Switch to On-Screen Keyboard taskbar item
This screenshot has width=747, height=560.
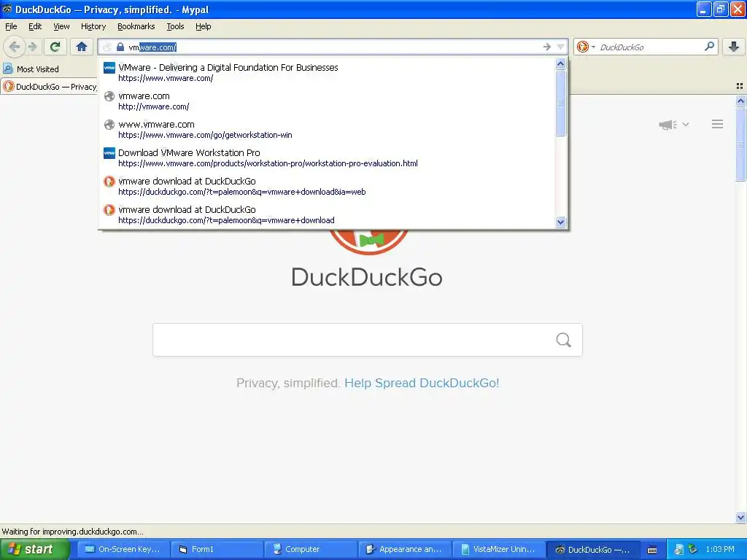tap(122, 549)
